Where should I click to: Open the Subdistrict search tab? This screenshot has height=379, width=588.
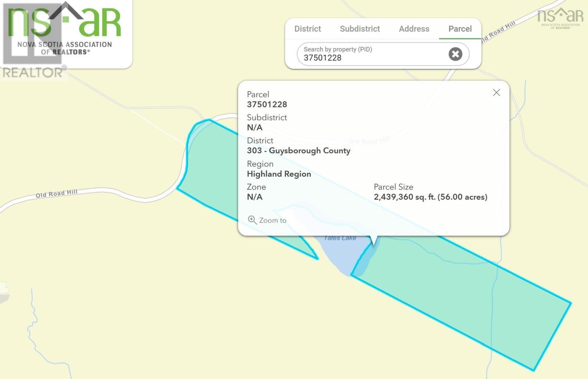359,29
